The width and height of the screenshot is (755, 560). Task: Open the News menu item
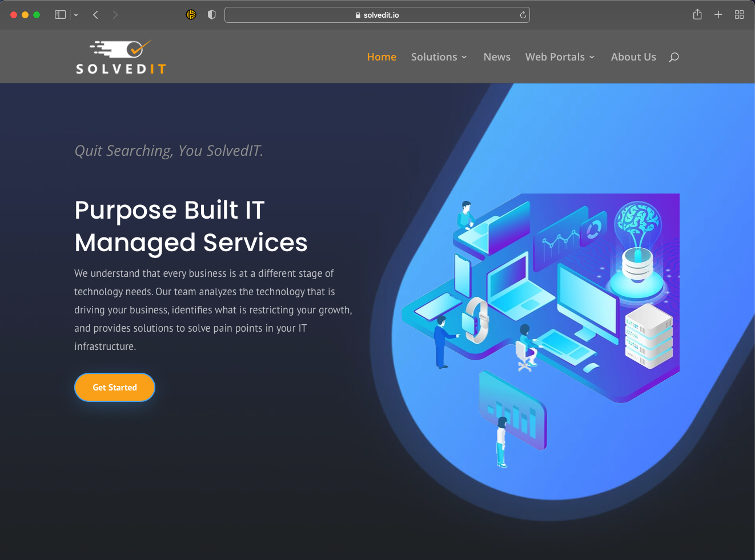pyautogui.click(x=497, y=57)
